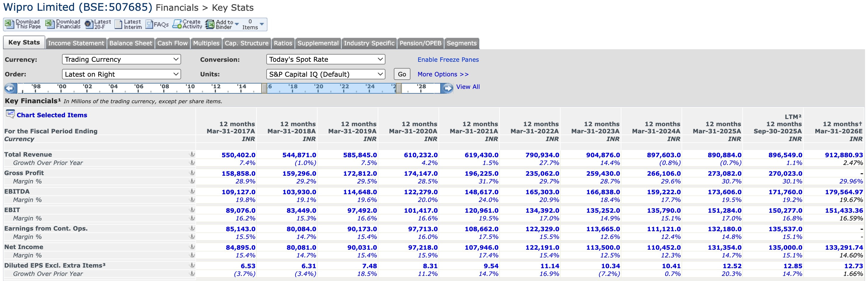Click Download Financials Excel icon

point(50,24)
